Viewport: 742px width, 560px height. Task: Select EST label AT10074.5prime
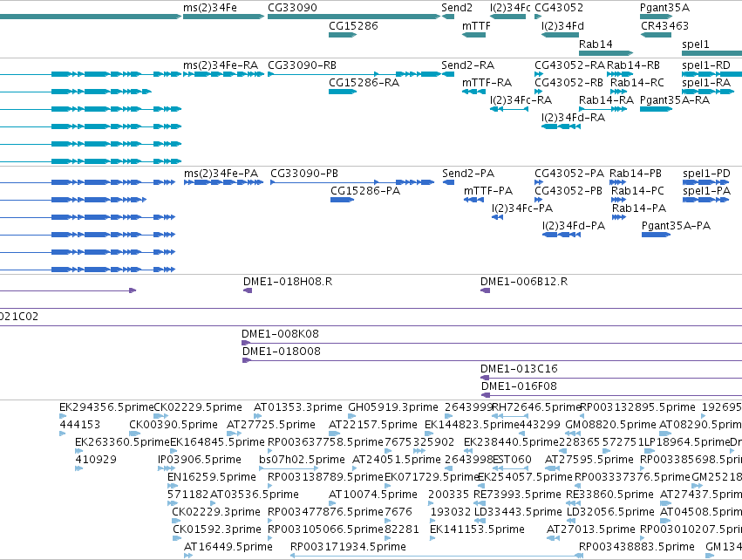373,495
